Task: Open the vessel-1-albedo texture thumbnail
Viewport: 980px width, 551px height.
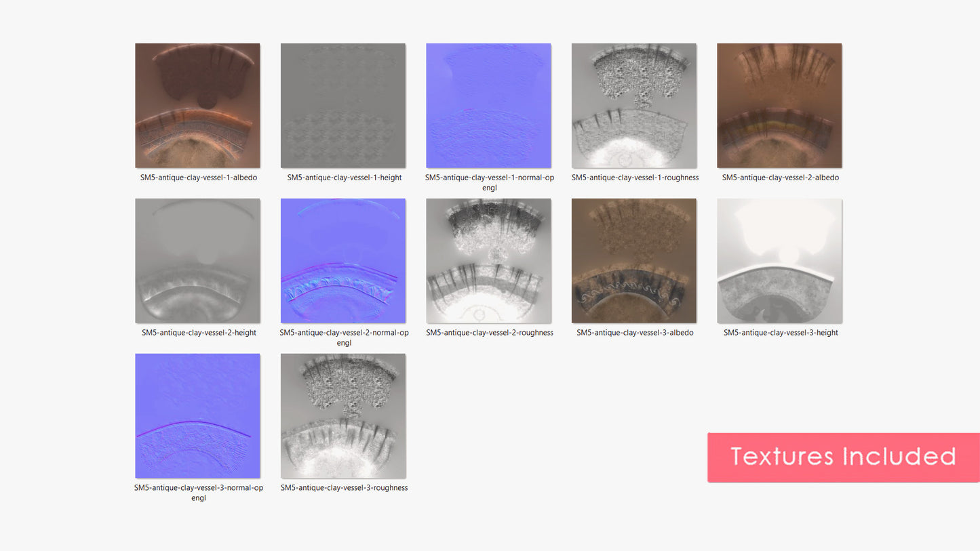Action: (197, 105)
